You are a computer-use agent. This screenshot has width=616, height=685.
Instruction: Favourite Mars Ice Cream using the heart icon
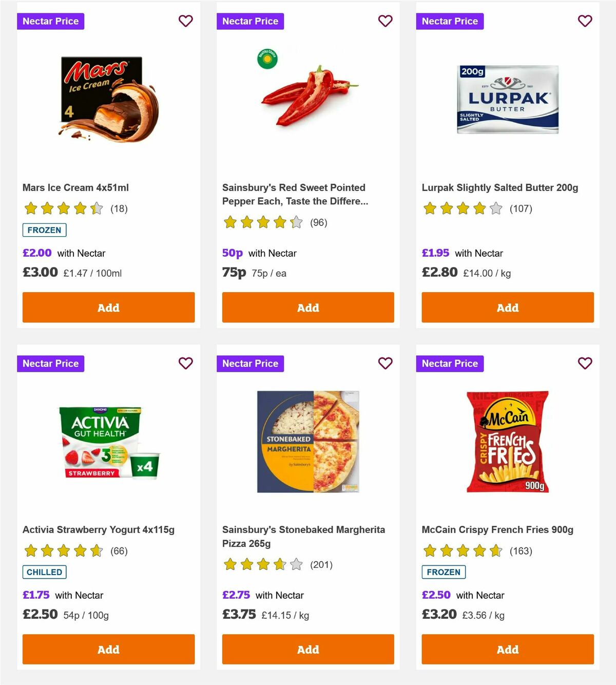[185, 21]
